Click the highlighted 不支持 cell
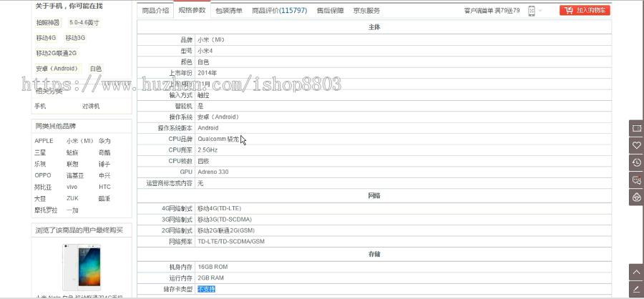The width and height of the screenshot is (644, 299). coord(206,289)
